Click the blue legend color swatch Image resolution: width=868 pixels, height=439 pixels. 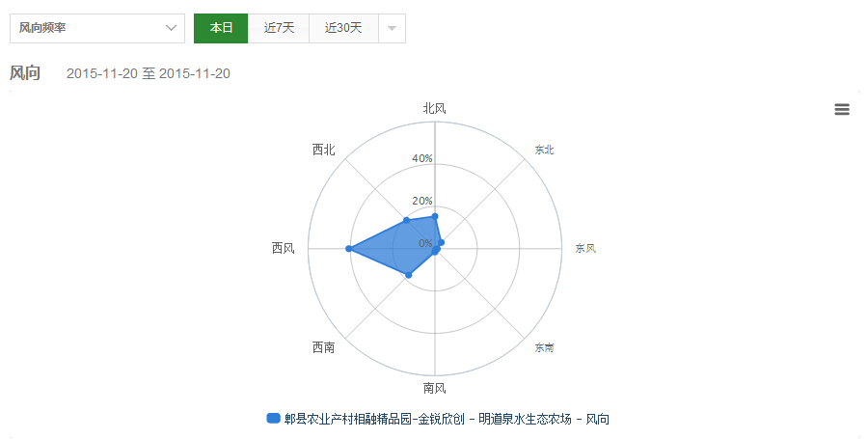[x=273, y=419]
